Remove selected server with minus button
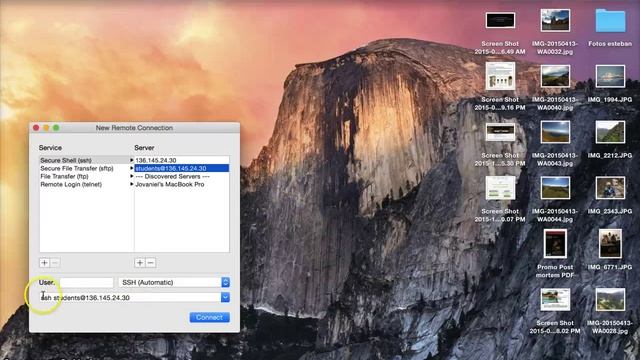The image size is (640, 360). 150,263
